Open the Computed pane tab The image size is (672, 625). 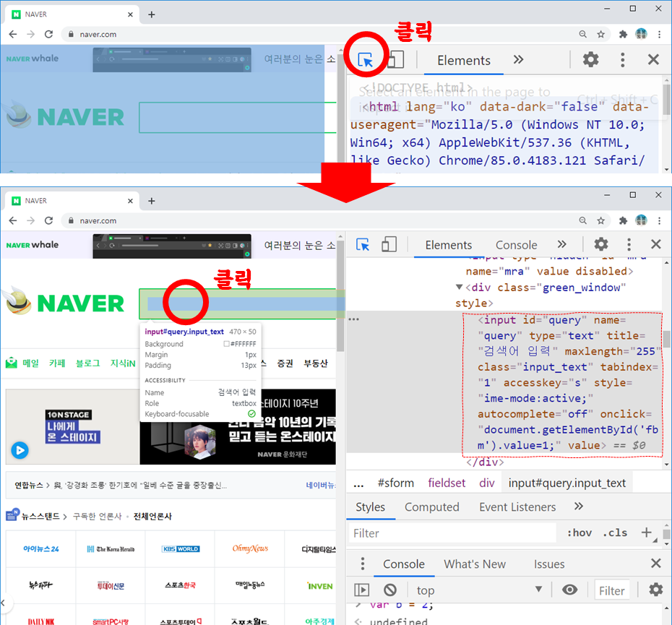click(x=431, y=507)
